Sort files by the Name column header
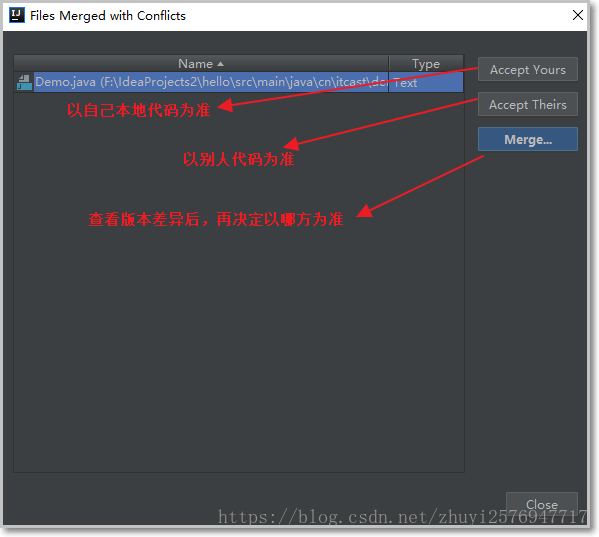The width and height of the screenshot is (599, 537). [x=201, y=63]
